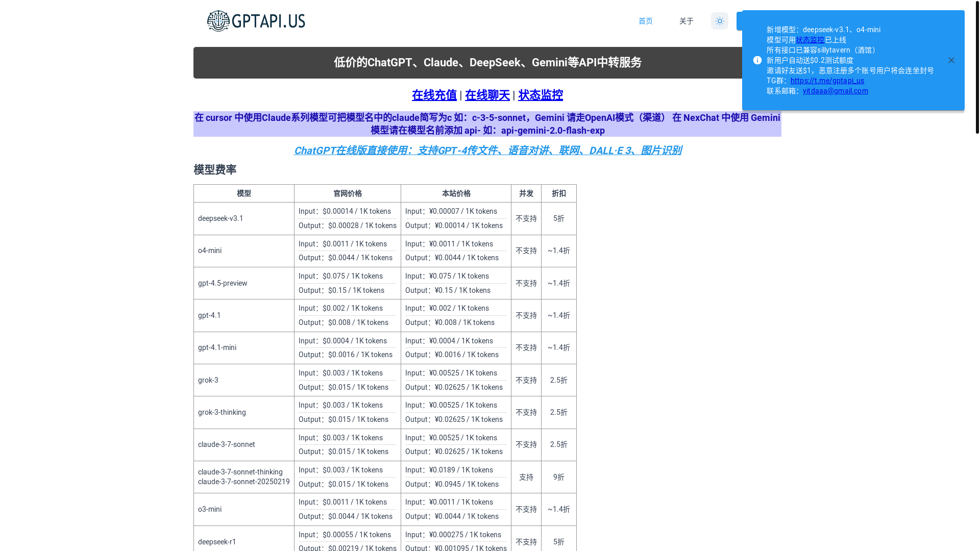This screenshot has width=980, height=551.
Task: Click the 模型费率 heading
Action: [x=215, y=170]
